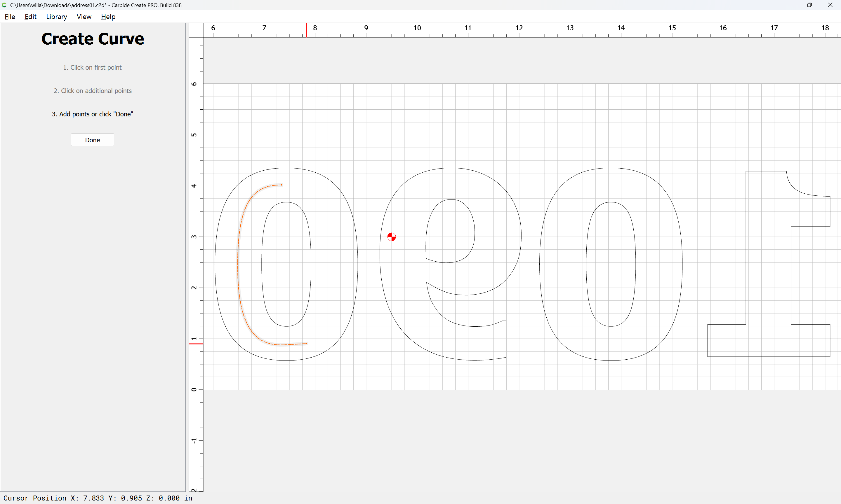Open the View menu
This screenshot has height=504, width=841.
tap(84, 17)
